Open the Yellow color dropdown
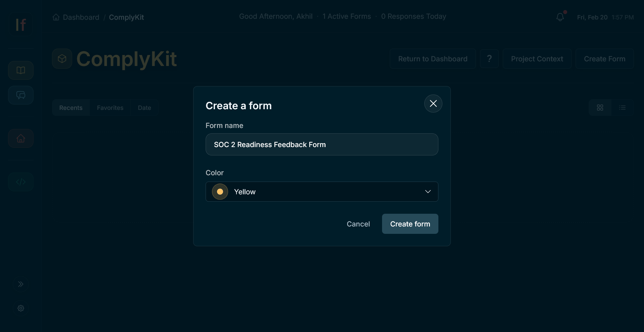This screenshot has width=644, height=332. (322, 192)
